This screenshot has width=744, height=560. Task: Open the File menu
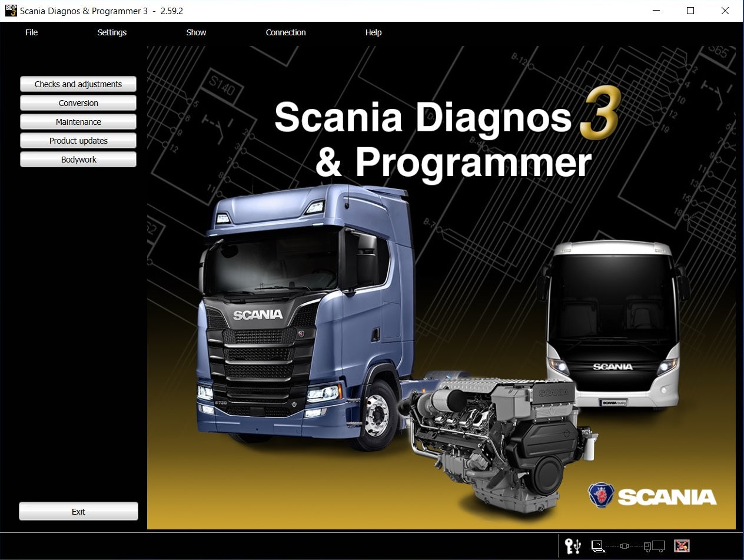point(31,32)
